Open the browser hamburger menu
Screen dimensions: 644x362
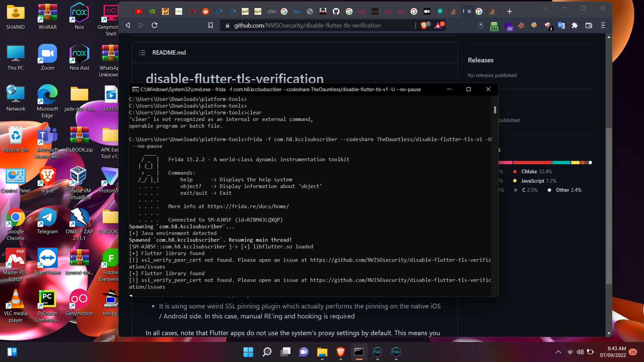click(603, 25)
